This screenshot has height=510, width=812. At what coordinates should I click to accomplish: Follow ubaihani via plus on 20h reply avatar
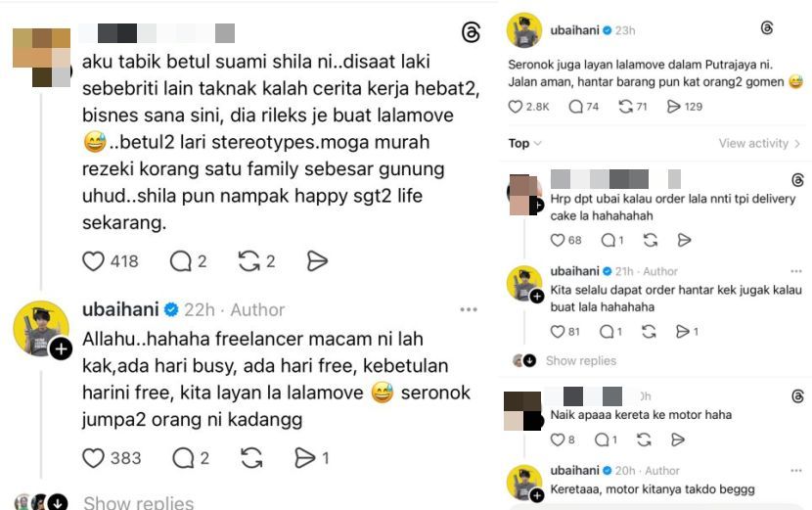[x=537, y=495]
